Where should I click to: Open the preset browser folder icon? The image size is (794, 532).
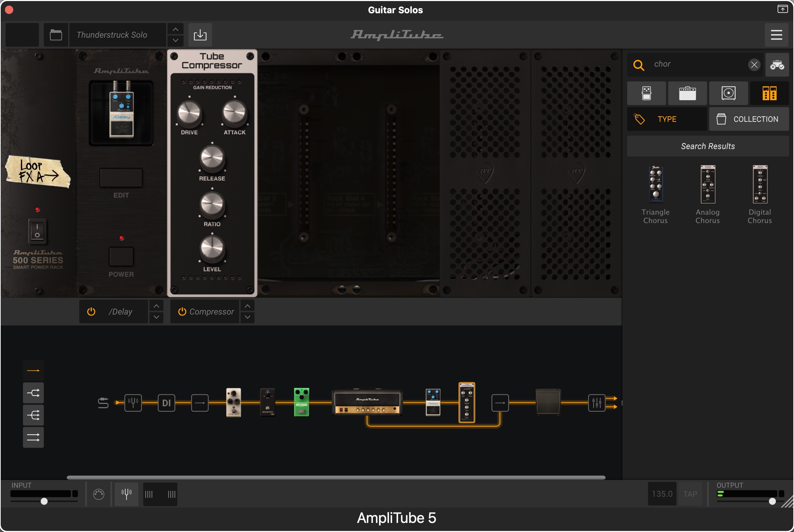click(x=56, y=35)
